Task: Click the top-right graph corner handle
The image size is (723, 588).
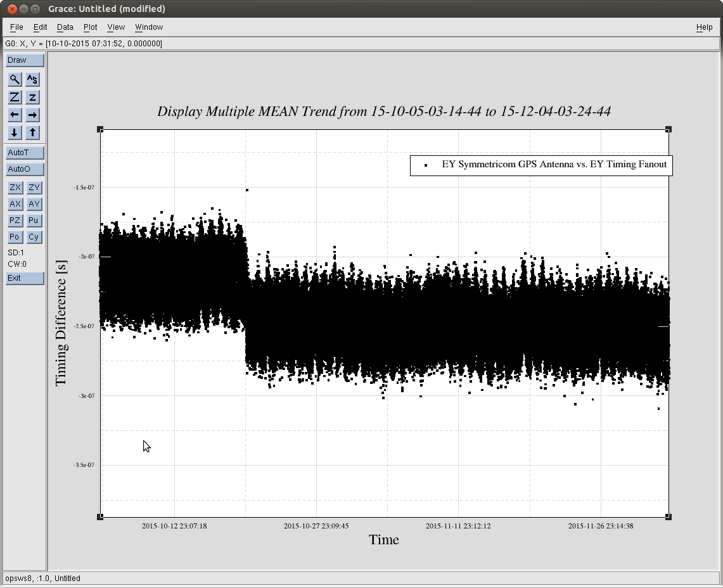Action: [x=669, y=130]
